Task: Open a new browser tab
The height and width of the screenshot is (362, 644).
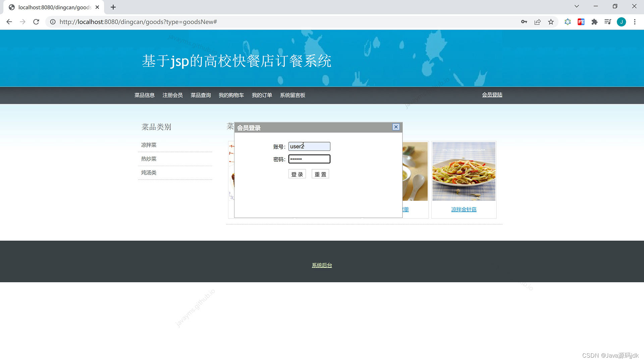Action: [113, 7]
